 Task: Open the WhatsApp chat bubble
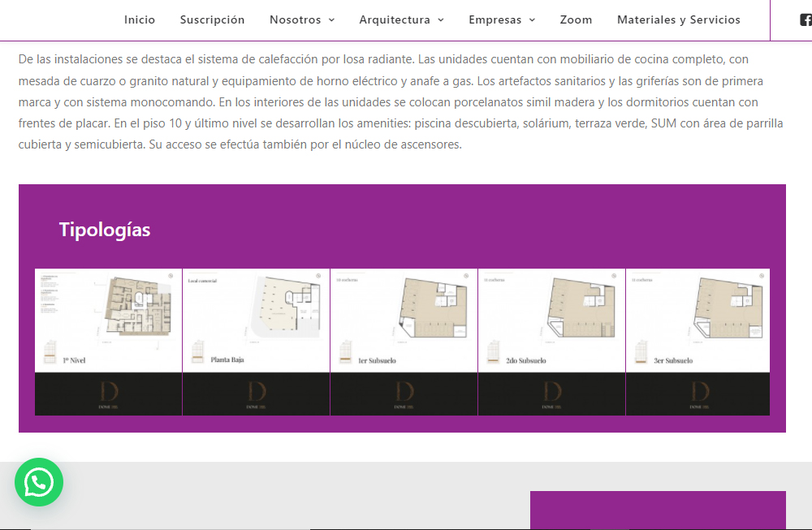(x=39, y=482)
